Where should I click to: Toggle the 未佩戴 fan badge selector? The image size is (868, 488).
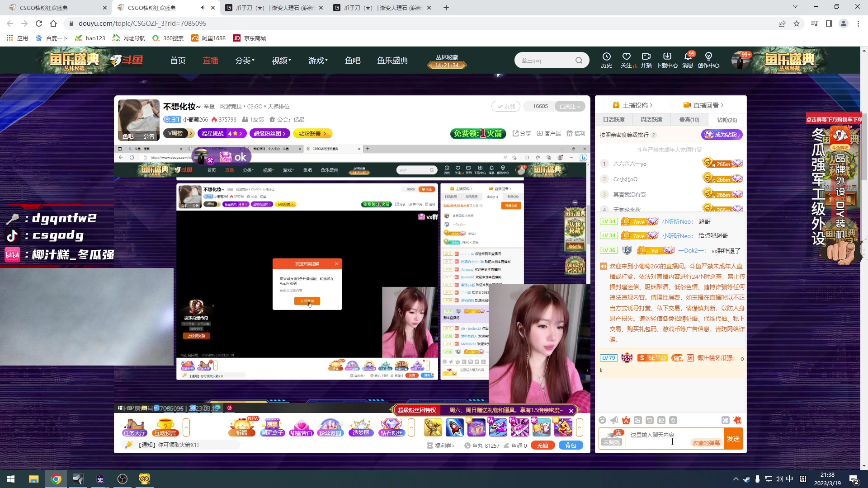(611, 438)
